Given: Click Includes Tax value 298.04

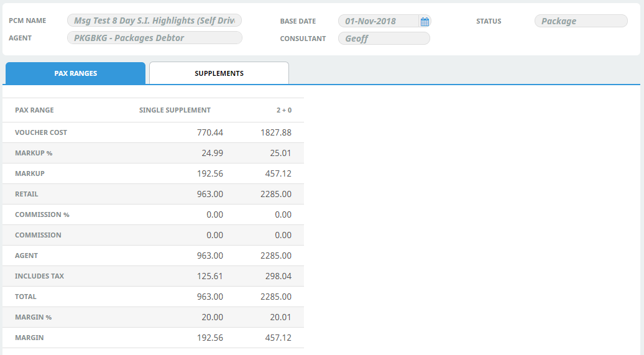Looking at the screenshot, I should click(278, 276).
